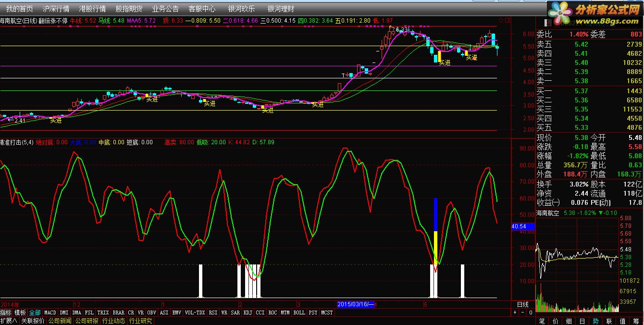Switch to KDJ indicator
Image resolution: width=644 pixels, height=325 pixels.
[x=248, y=312]
